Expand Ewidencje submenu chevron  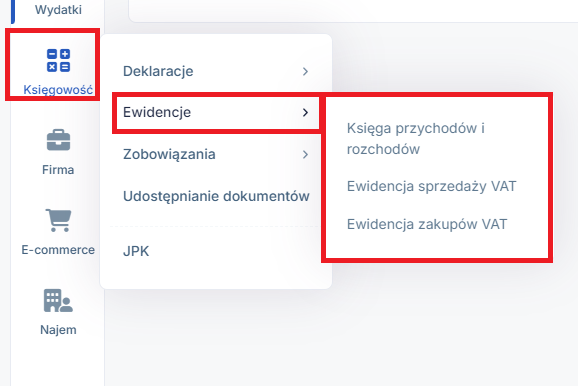(305, 112)
